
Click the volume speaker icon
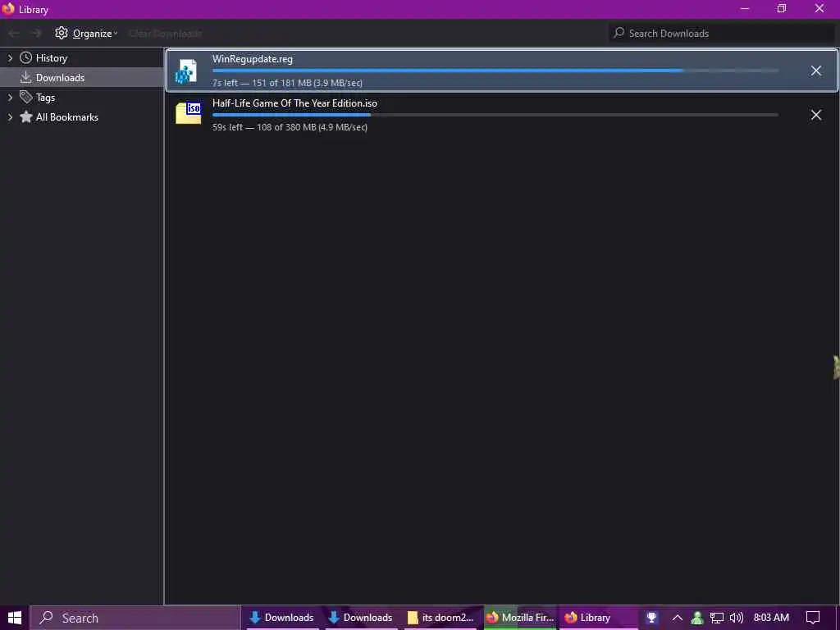(737, 618)
